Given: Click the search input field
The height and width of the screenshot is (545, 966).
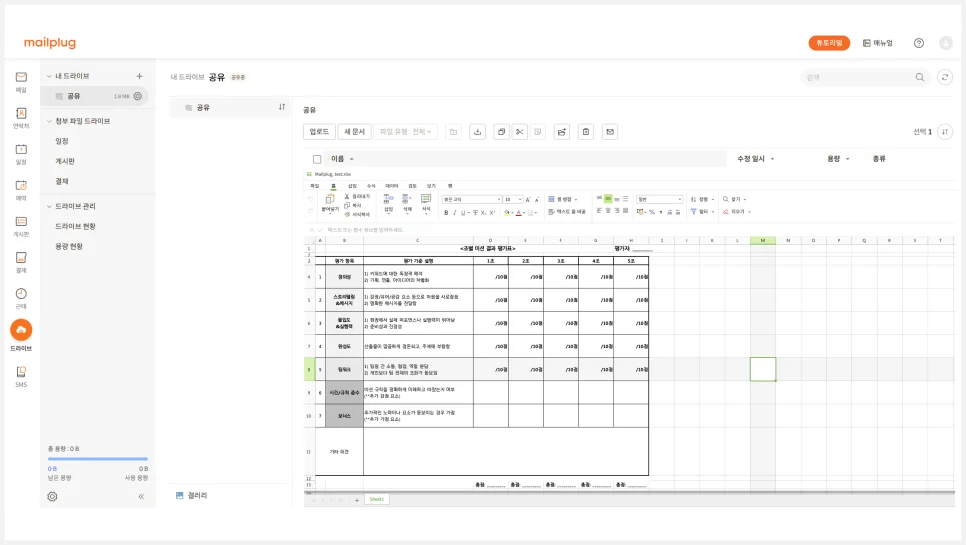Looking at the screenshot, I should (x=858, y=77).
